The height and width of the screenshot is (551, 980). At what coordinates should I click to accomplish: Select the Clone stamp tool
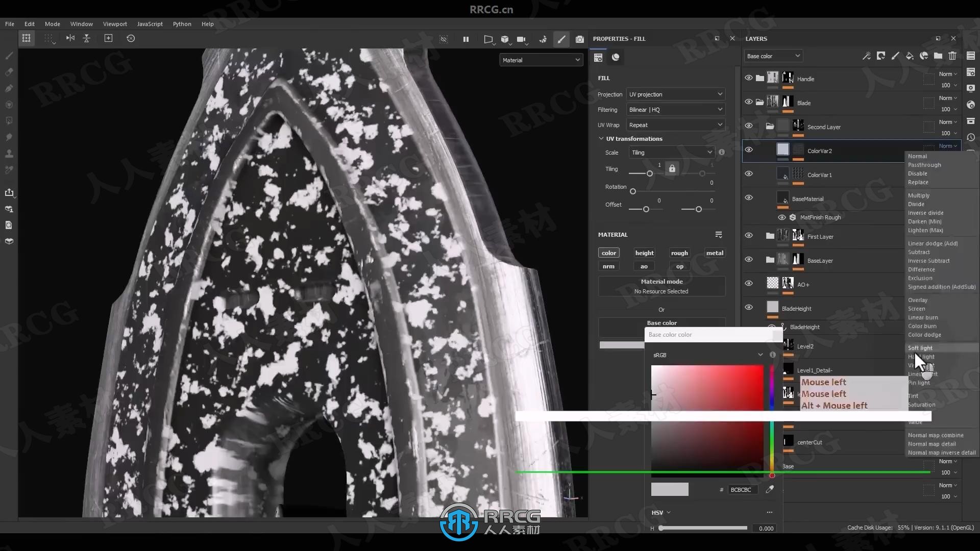click(x=9, y=154)
